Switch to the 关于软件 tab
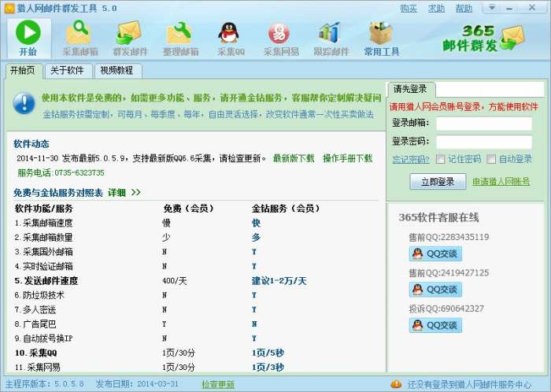This screenshot has height=392, width=551. pyautogui.click(x=67, y=70)
